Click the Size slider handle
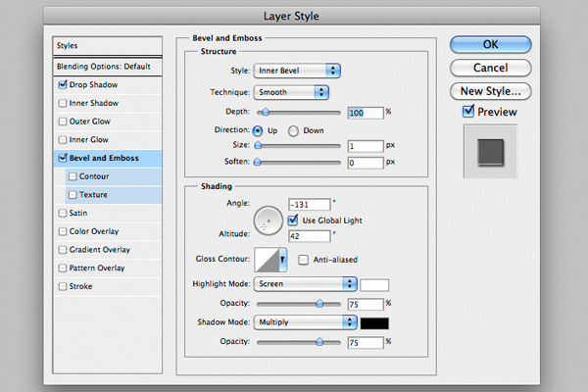This screenshot has width=588, height=392. point(258,145)
